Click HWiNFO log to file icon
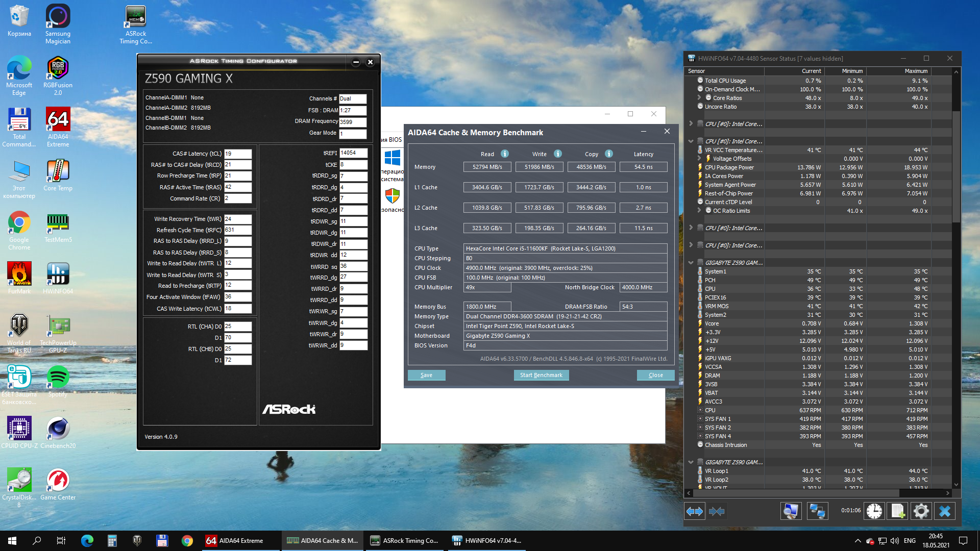This screenshot has width=980, height=551. [x=898, y=511]
